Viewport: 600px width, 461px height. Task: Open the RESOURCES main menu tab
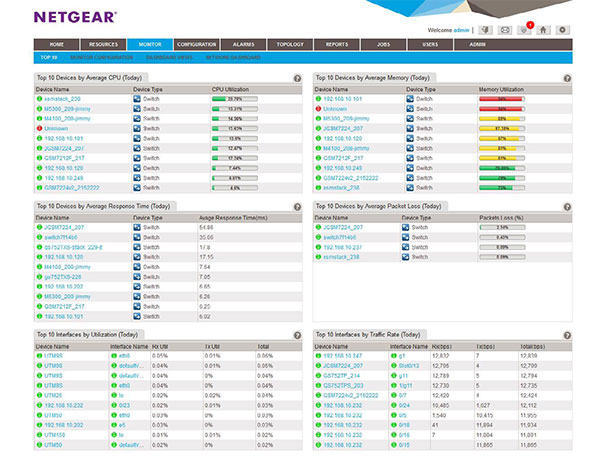[x=103, y=44]
